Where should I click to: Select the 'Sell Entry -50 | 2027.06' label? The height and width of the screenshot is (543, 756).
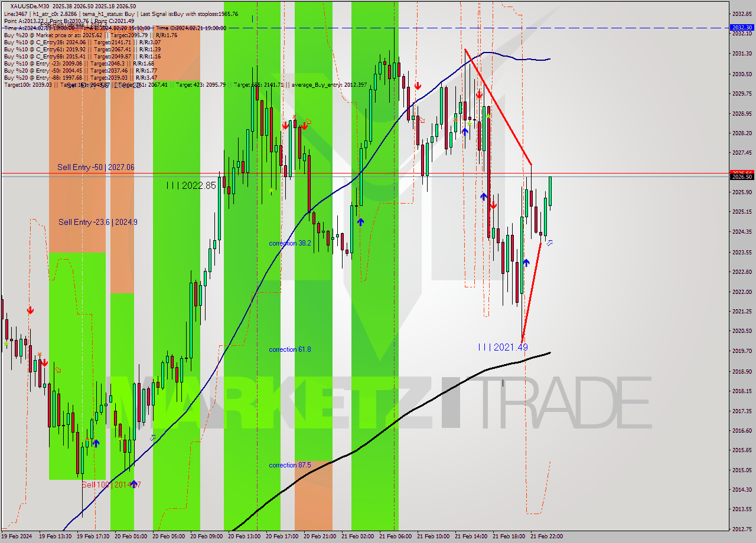click(96, 168)
